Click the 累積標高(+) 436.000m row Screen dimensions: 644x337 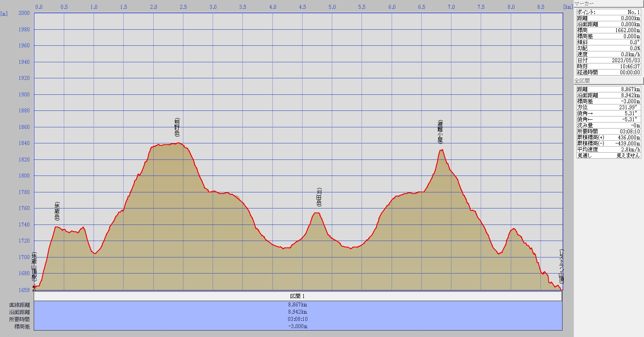click(608, 137)
